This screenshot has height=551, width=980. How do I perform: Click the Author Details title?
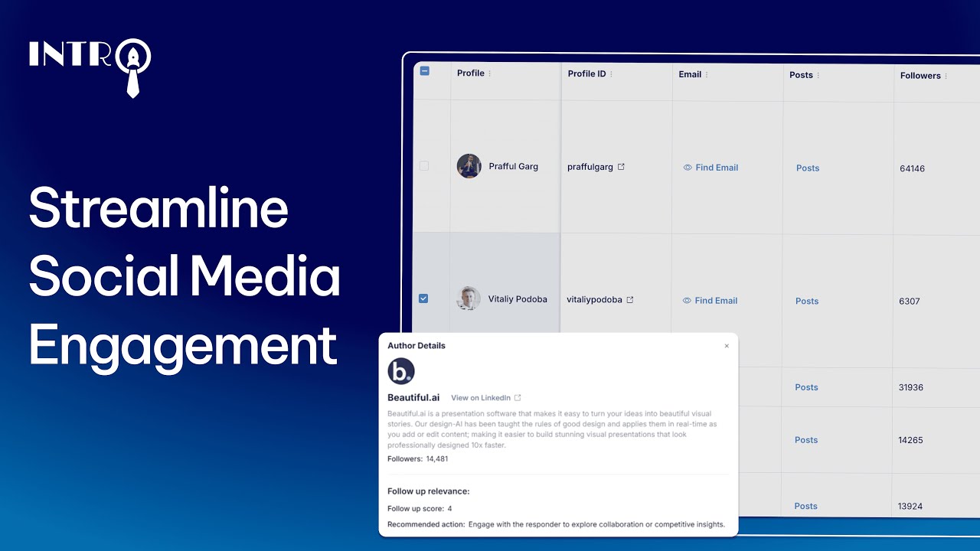[416, 346]
